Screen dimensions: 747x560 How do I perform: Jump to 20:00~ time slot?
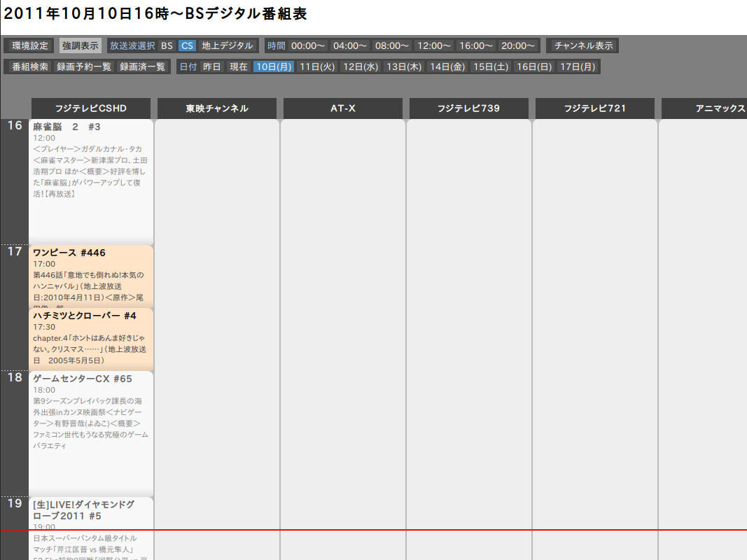click(x=517, y=45)
